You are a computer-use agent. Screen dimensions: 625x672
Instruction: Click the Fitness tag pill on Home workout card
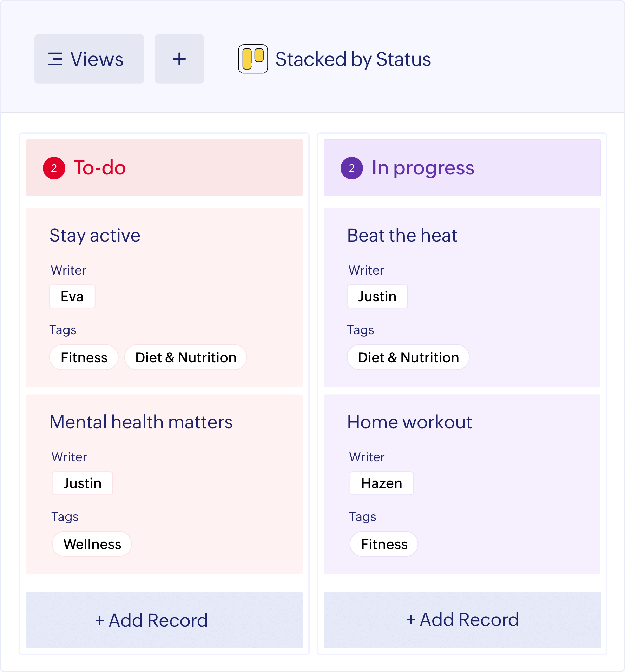pos(384,544)
